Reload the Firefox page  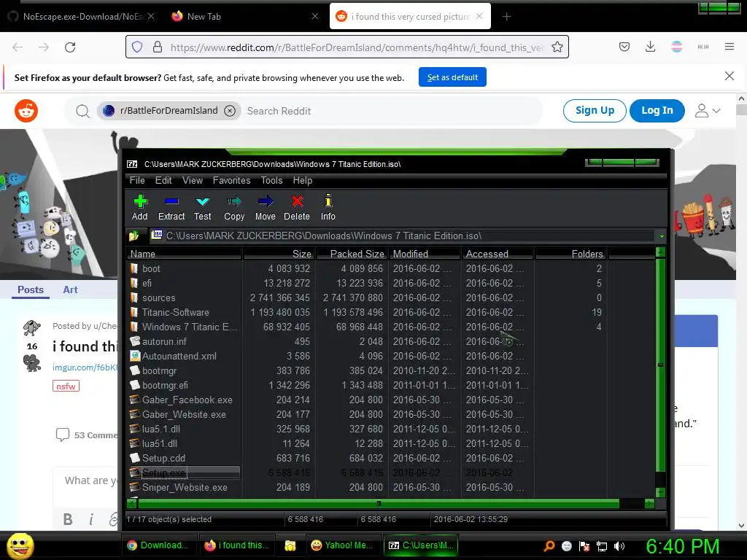[70, 47]
